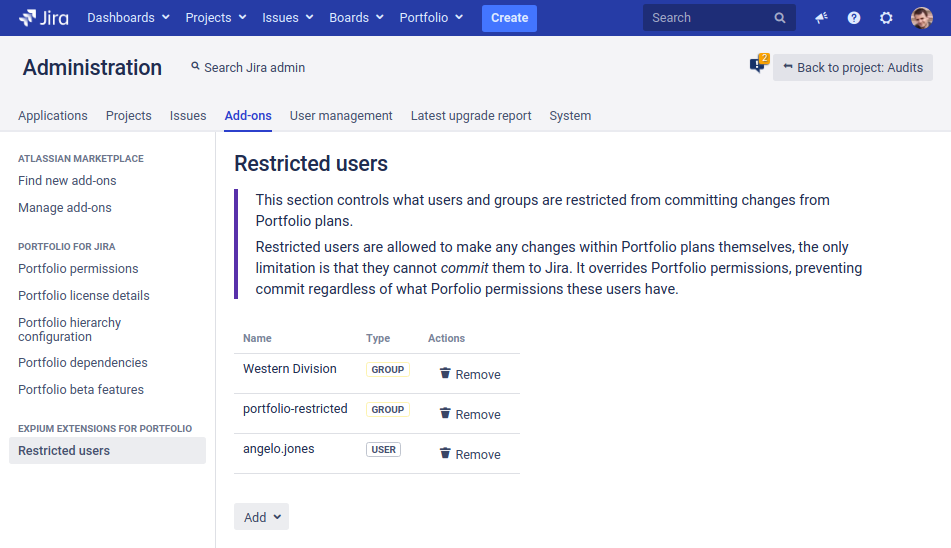The image size is (951, 548).
Task: Select Restricted users in sidebar
Action: [107, 450]
